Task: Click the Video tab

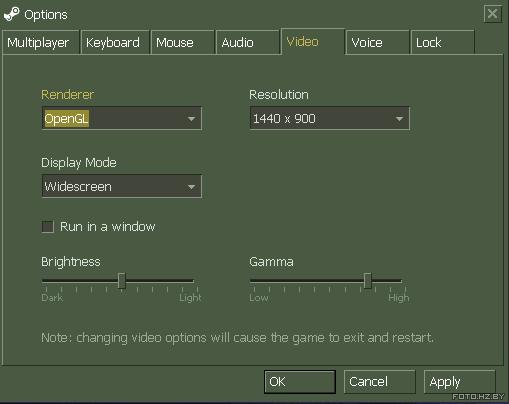Action: point(313,41)
